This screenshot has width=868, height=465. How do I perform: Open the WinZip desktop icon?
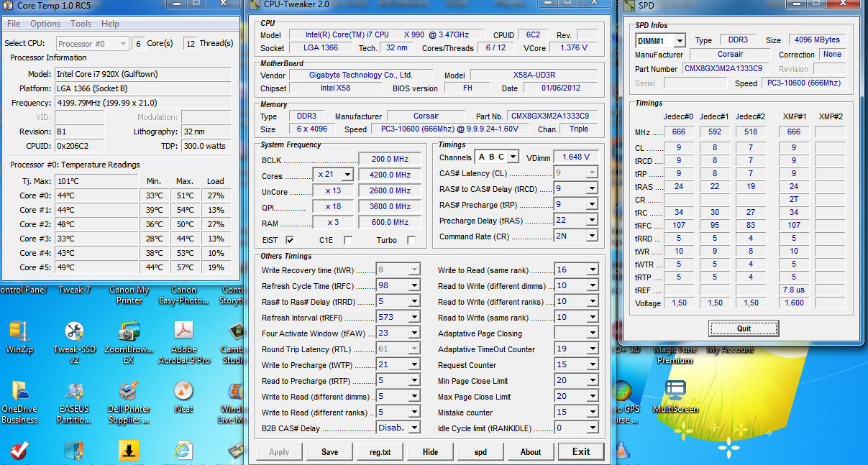(x=19, y=331)
